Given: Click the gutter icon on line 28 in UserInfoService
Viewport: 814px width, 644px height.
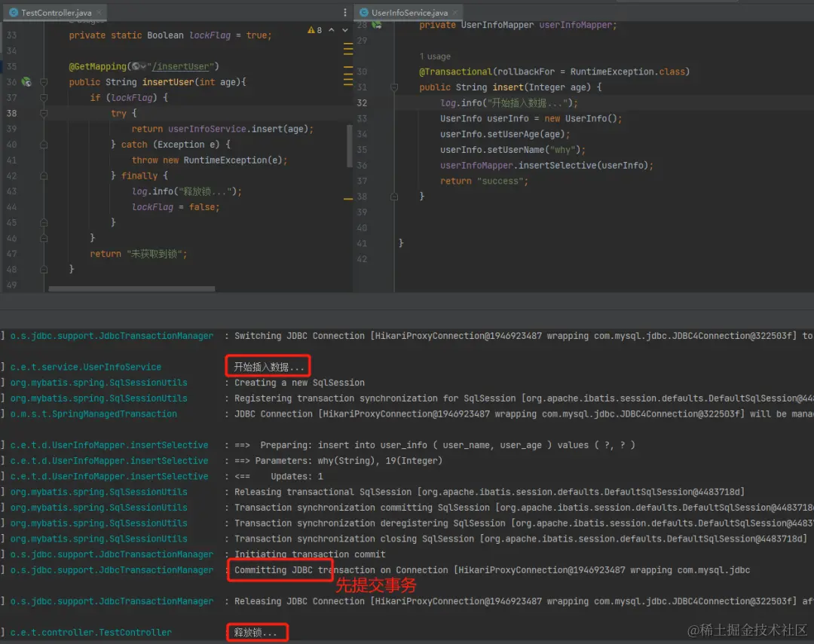Looking at the screenshot, I should coord(376,25).
